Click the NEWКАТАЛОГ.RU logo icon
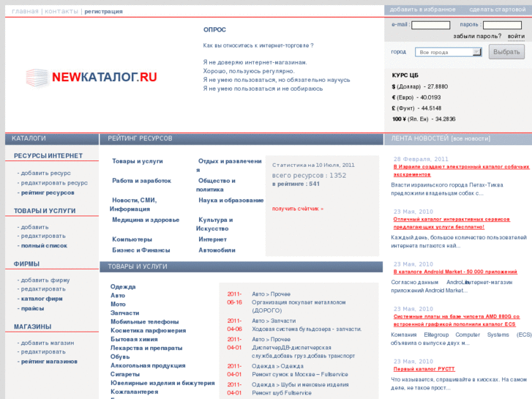 (37, 78)
